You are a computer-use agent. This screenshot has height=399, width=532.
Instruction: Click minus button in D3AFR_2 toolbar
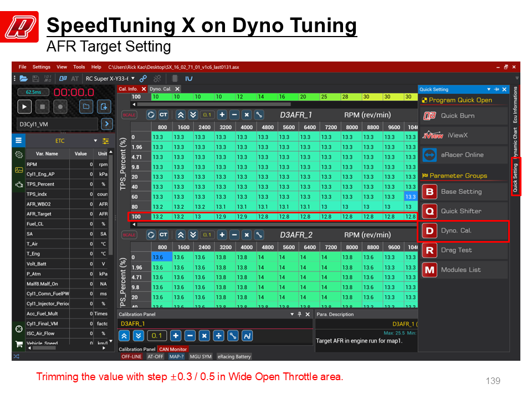(234, 235)
